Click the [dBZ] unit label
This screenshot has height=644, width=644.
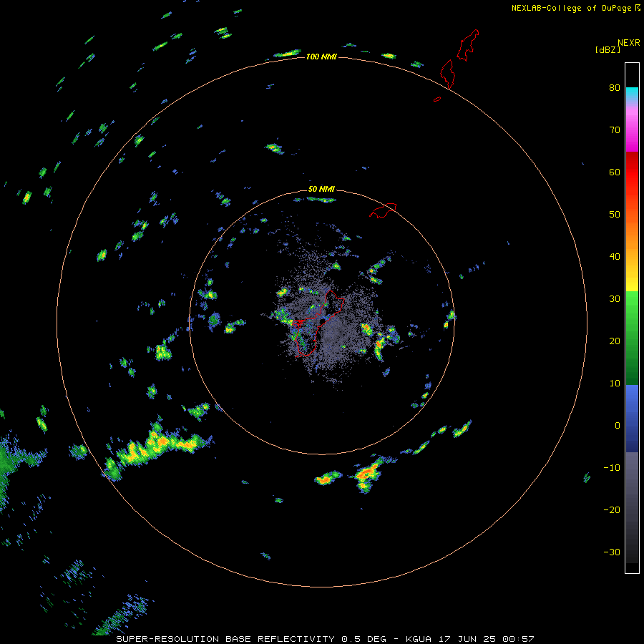point(608,50)
